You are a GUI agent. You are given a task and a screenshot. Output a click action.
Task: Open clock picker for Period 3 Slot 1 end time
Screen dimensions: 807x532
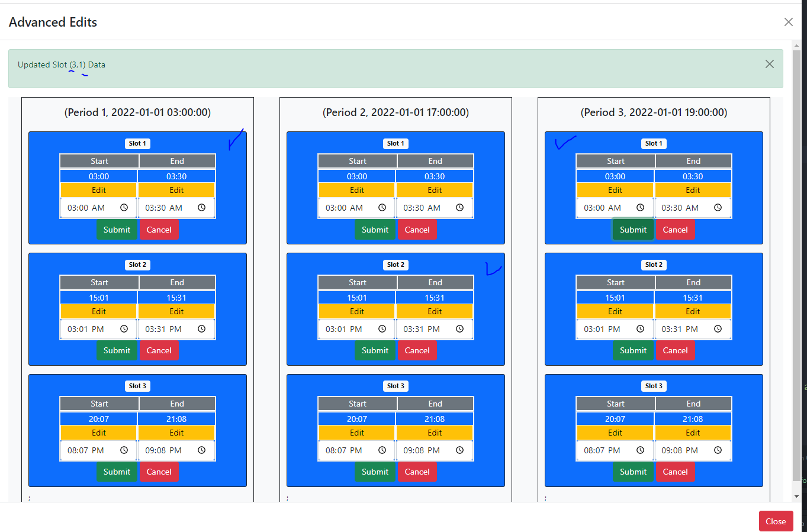pyautogui.click(x=718, y=208)
